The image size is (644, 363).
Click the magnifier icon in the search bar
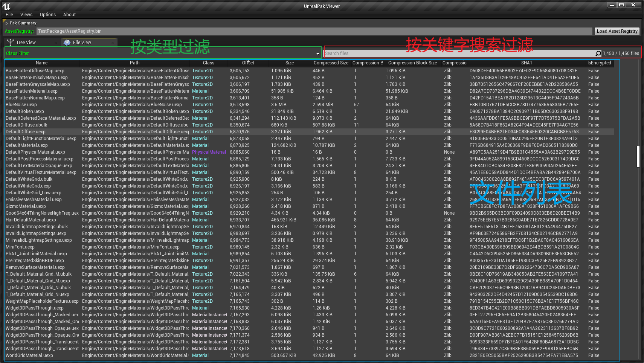(598, 53)
